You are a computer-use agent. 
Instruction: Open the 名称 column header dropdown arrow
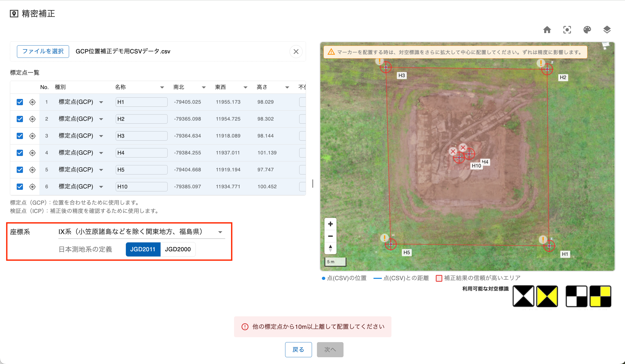162,87
